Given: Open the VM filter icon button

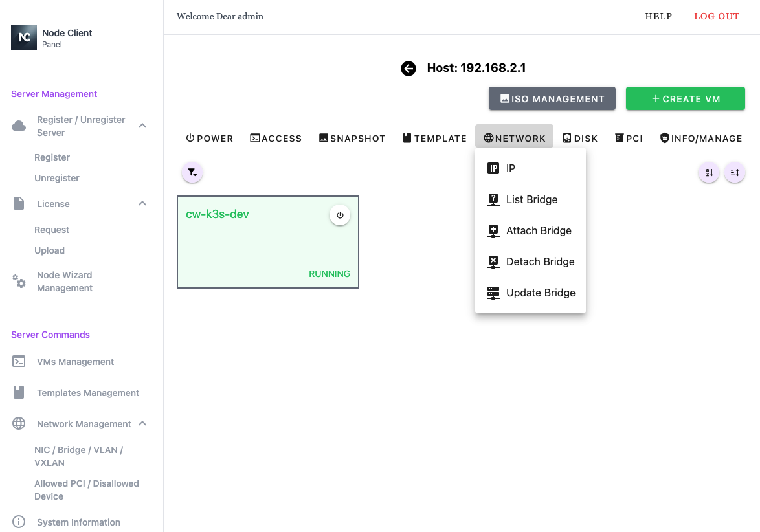Looking at the screenshot, I should [192, 173].
